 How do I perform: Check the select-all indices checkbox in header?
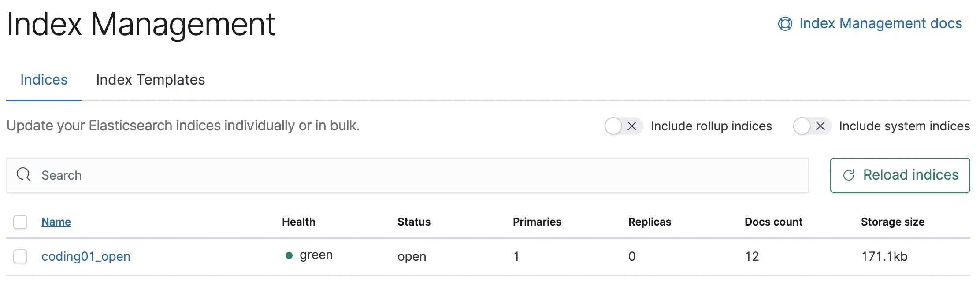tap(20, 222)
